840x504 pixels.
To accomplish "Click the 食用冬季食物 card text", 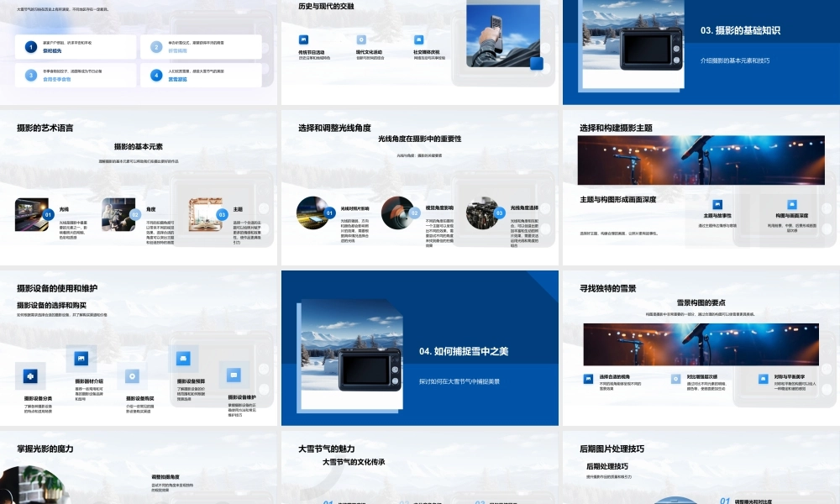I will click(57, 79).
